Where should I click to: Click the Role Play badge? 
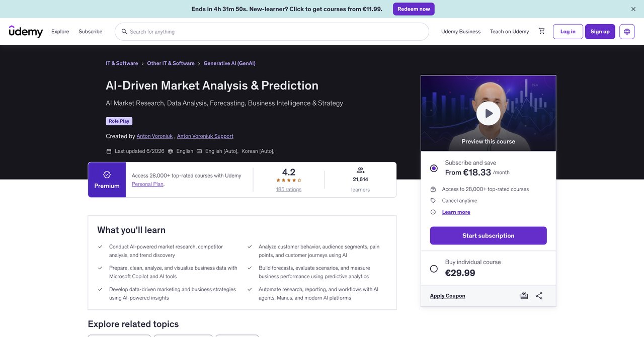[x=119, y=121]
